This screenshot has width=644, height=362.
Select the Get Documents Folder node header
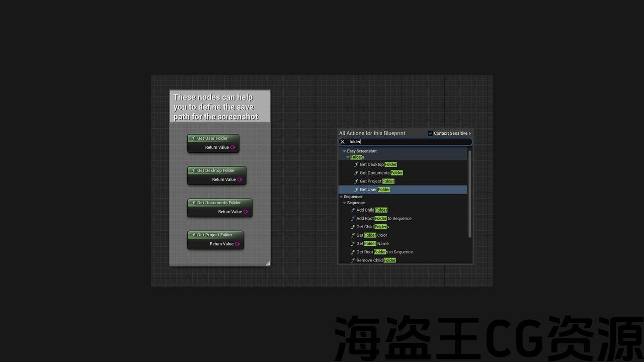point(219,203)
